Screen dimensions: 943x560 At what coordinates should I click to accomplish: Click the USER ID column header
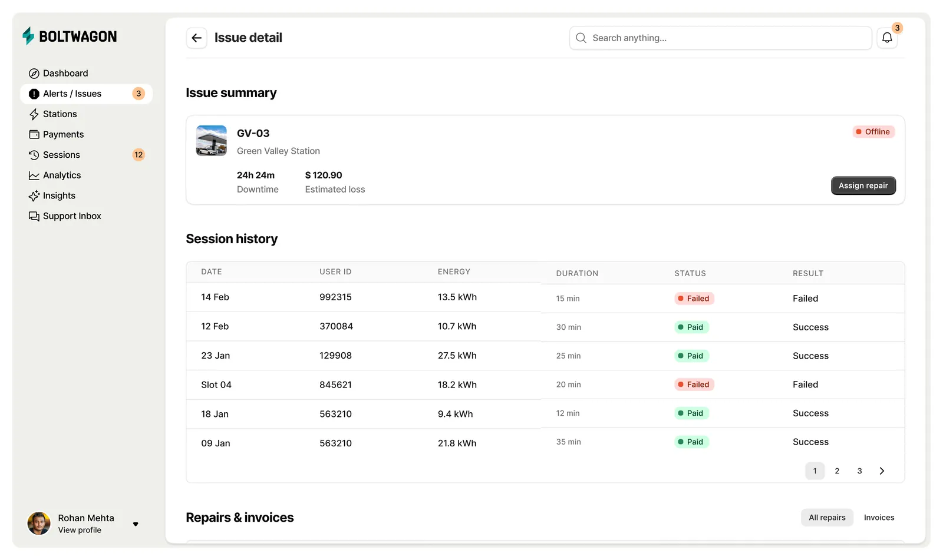(x=335, y=272)
